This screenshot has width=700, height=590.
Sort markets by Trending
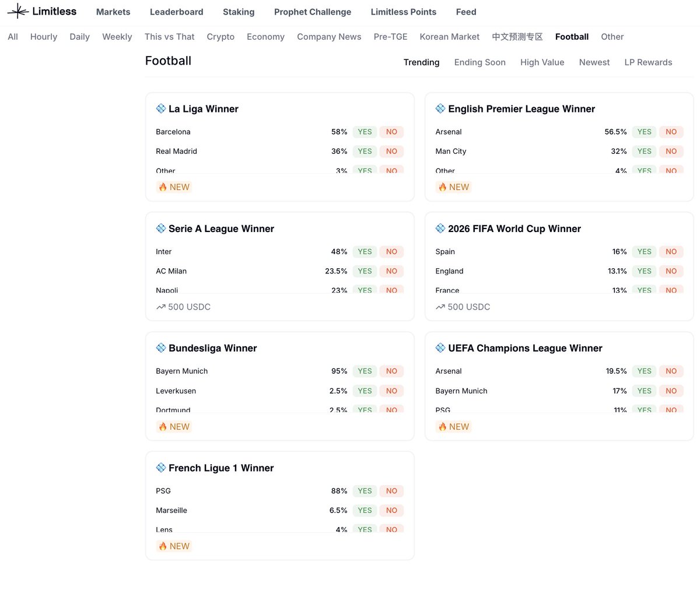coord(422,62)
